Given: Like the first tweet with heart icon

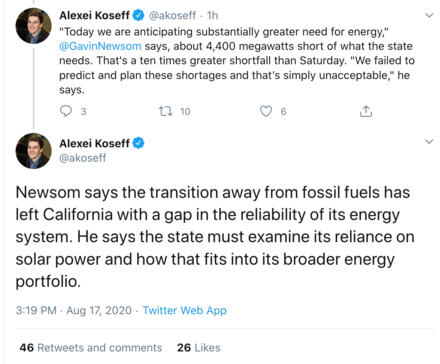Looking at the screenshot, I should pos(266,111).
